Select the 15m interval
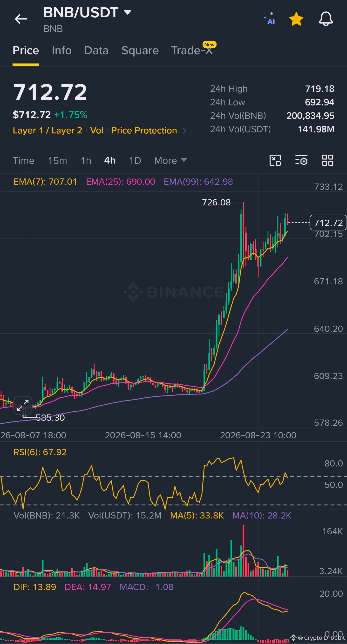 [58, 160]
